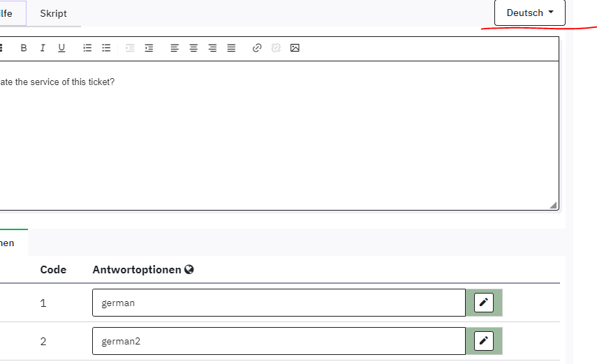Edit answer option "german" with pencil button
The height and width of the screenshot is (364, 597).
pos(483,303)
